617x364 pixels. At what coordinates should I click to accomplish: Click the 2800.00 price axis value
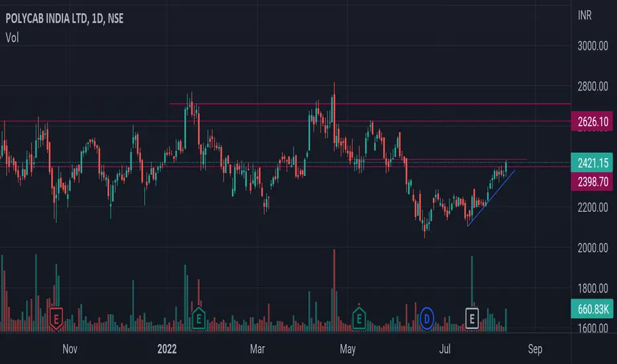tap(593, 87)
